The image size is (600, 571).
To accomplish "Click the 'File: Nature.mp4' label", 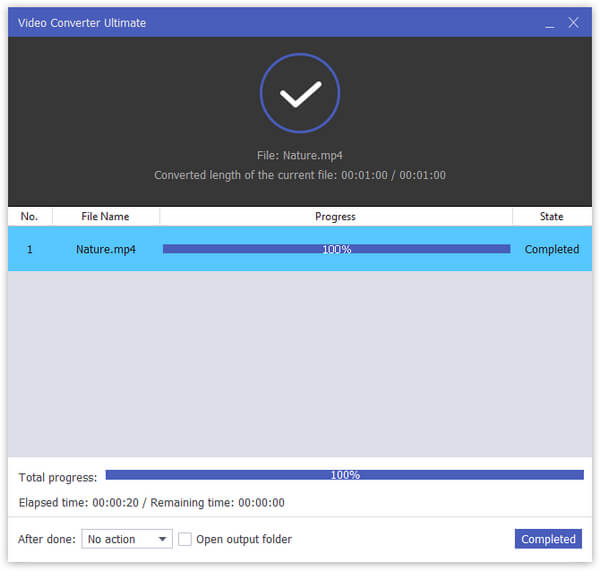I will pos(300,155).
